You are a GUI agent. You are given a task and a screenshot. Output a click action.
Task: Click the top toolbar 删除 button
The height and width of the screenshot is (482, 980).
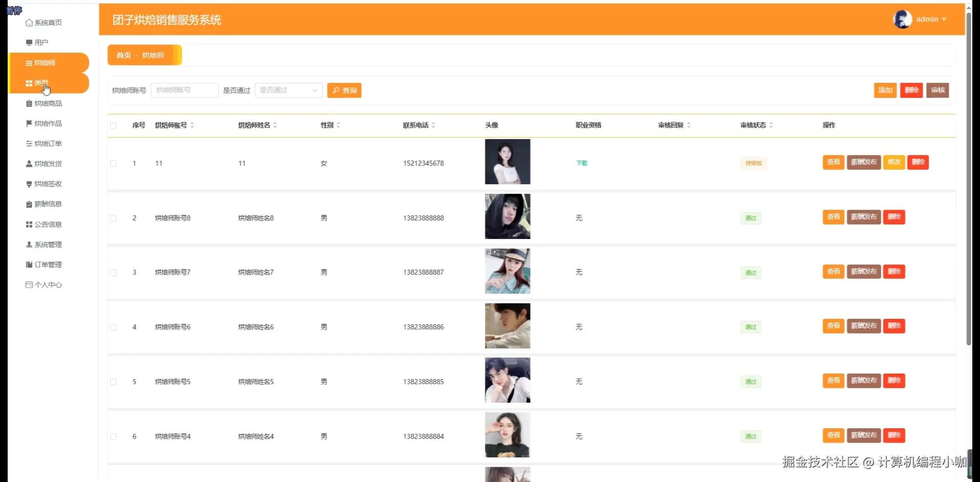[911, 91]
